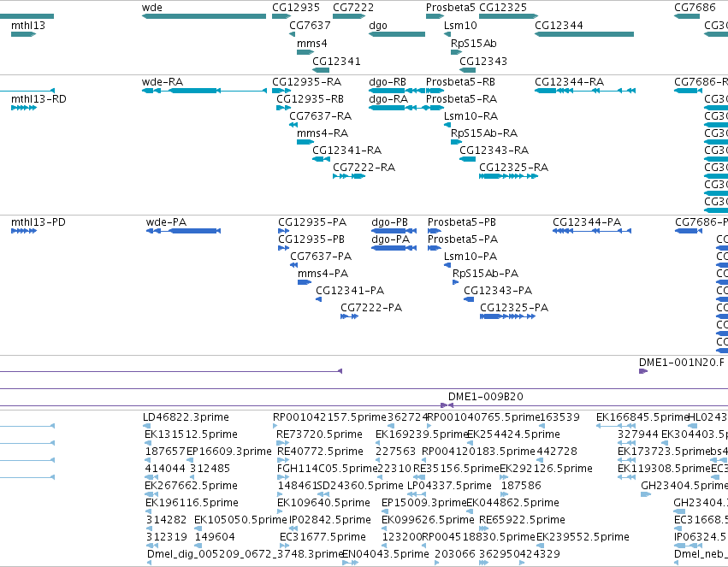Click the CG12344 gene bar in the gene track
The image size is (728, 567).
(584, 34)
